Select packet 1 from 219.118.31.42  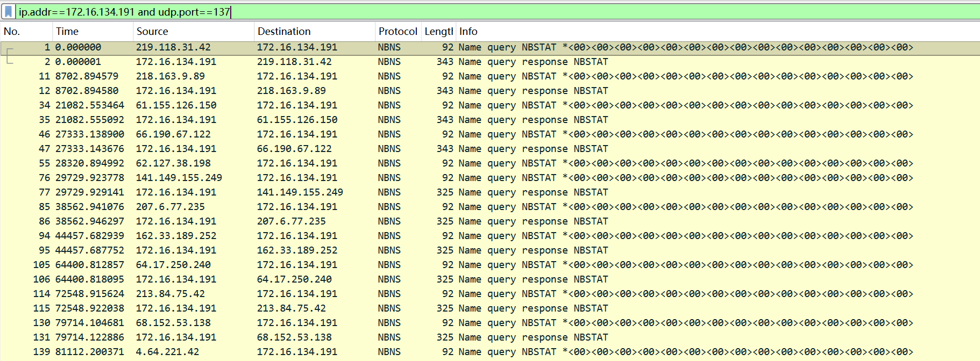490,47
